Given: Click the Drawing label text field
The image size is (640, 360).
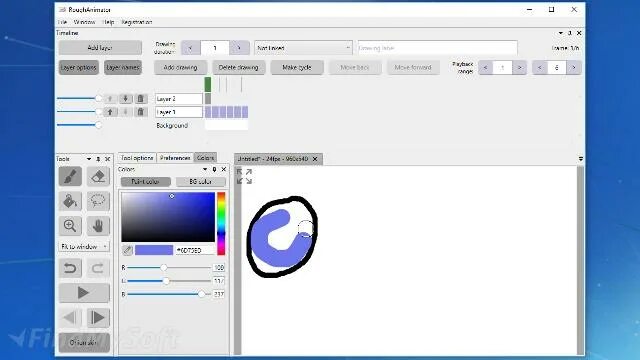Looking at the screenshot, I should (438, 48).
